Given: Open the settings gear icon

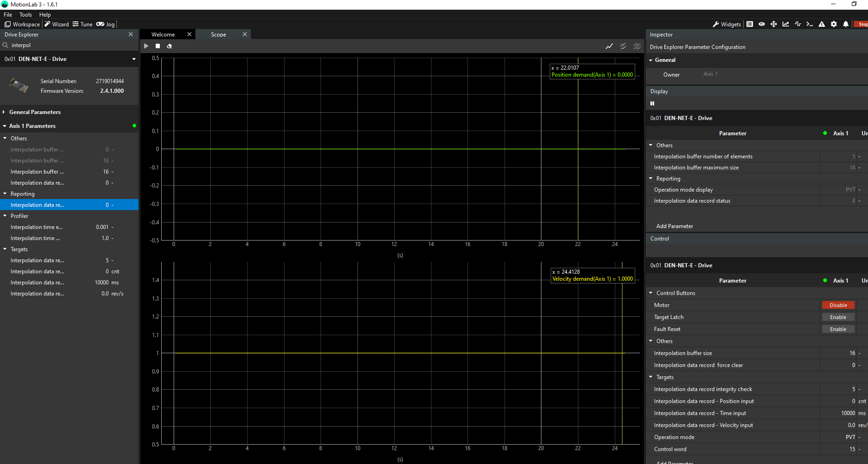Looking at the screenshot, I should click(x=834, y=24).
